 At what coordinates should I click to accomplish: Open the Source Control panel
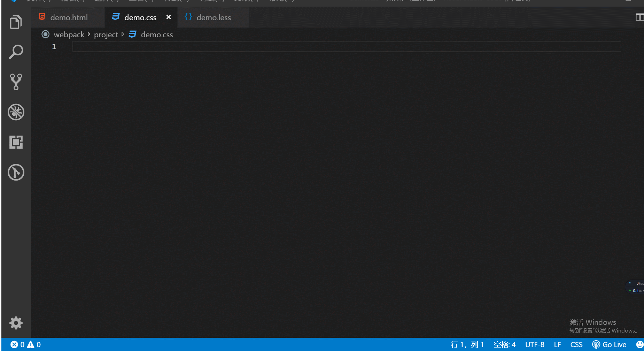coord(16,82)
